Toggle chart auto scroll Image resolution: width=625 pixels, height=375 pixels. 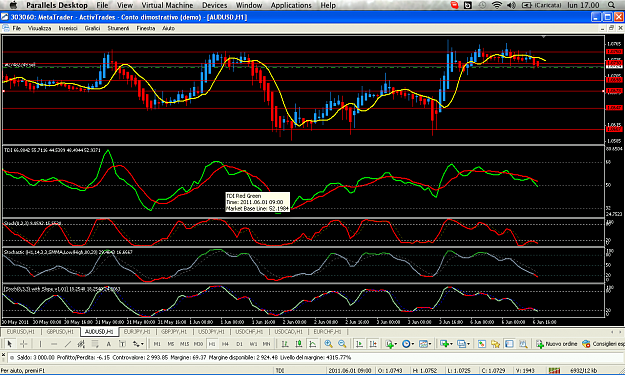(x=359, y=344)
